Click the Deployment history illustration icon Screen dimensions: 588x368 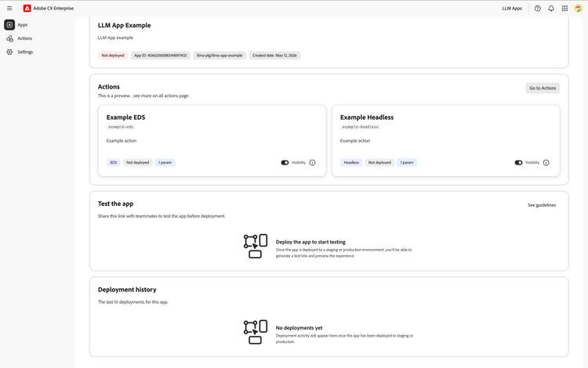pyautogui.click(x=256, y=332)
